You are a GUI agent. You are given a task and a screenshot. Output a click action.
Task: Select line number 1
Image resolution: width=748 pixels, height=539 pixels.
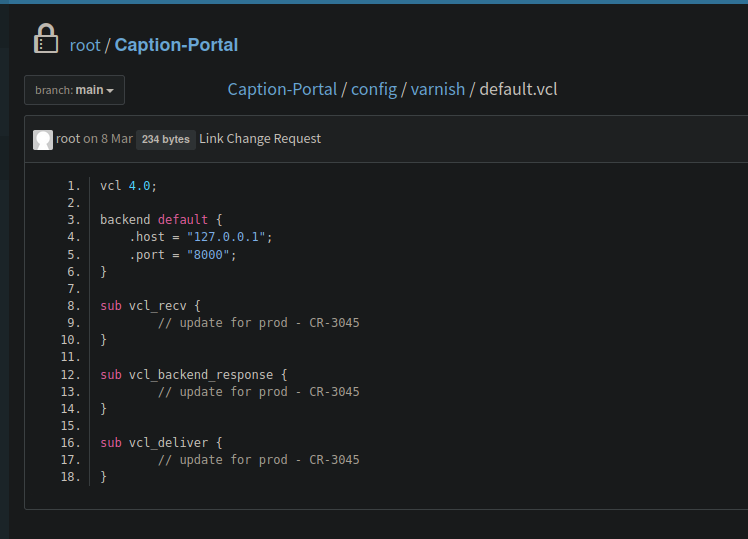(x=74, y=186)
